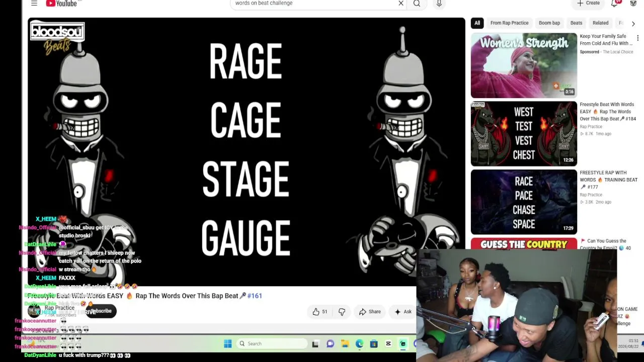Open the YouTube notifications bell
Image resolution: width=644 pixels, height=362 pixels.
coord(615,4)
